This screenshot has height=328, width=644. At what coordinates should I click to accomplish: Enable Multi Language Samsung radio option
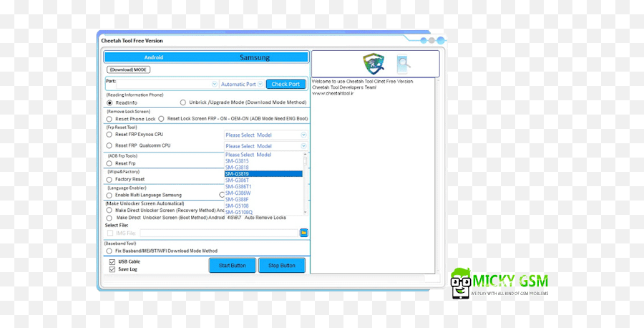click(109, 196)
